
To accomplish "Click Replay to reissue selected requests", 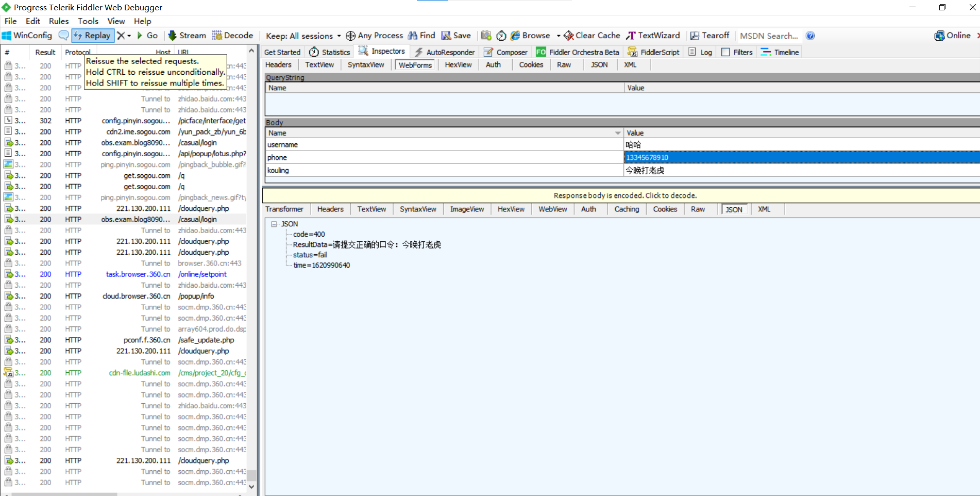I will click(92, 36).
